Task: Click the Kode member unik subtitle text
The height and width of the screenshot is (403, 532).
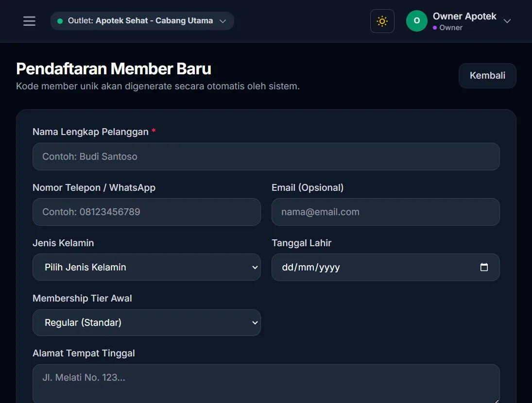Action: pos(158,86)
